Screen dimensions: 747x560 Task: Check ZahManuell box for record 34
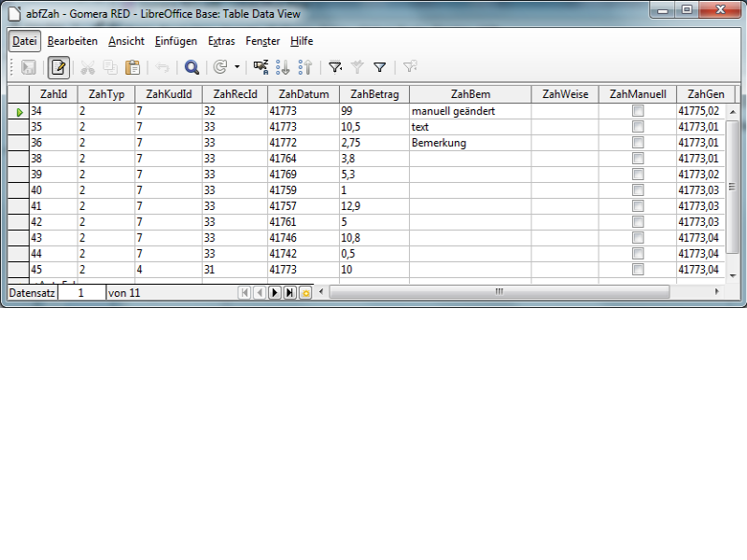click(638, 111)
